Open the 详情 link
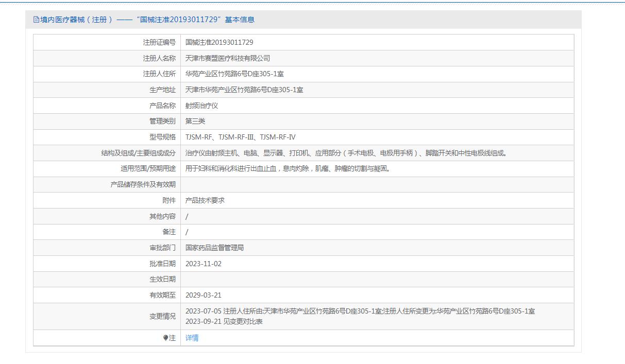The width and height of the screenshot is (625, 364). tap(192, 338)
